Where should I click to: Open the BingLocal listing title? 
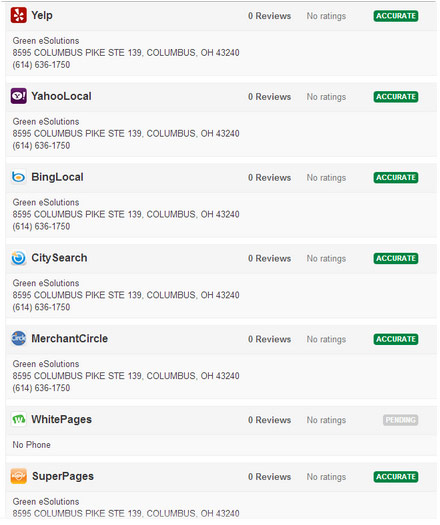click(x=57, y=177)
